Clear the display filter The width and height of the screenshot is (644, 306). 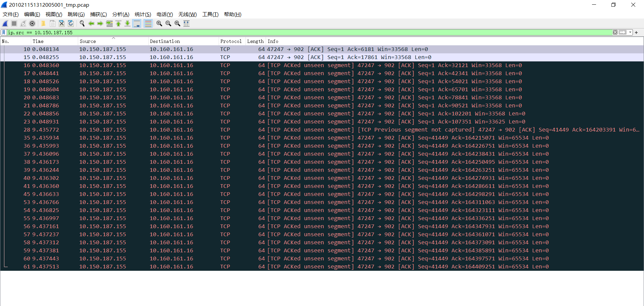(615, 33)
